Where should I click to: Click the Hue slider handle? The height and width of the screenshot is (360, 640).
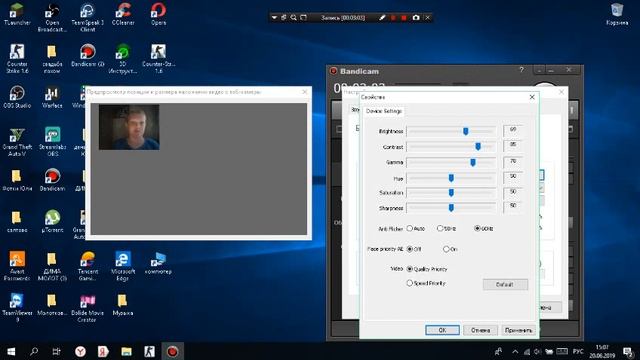451,178
